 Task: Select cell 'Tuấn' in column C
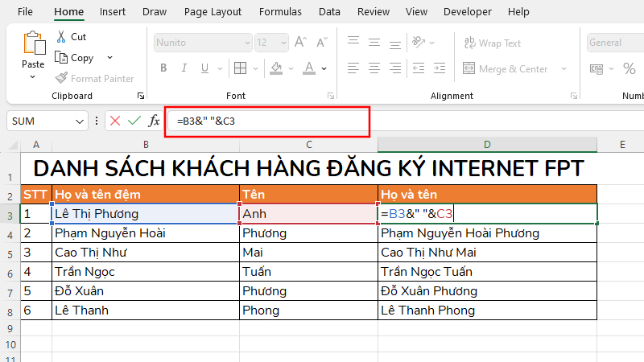(x=308, y=272)
